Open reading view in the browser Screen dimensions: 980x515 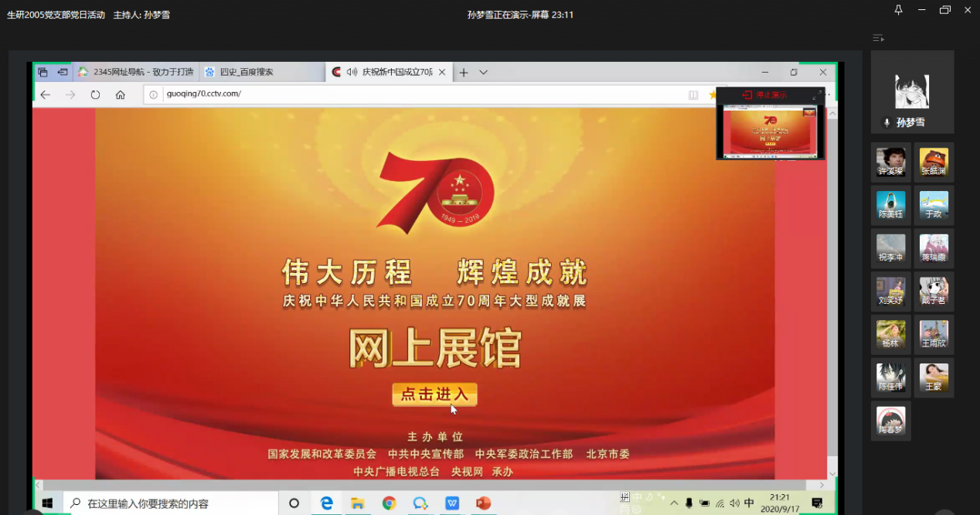(x=693, y=94)
